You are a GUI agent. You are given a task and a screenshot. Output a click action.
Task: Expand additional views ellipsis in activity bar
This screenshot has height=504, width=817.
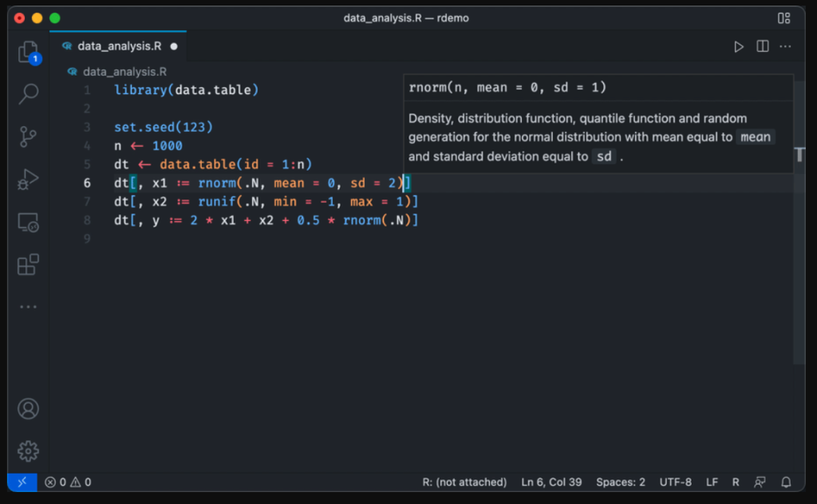click(29, 307)
